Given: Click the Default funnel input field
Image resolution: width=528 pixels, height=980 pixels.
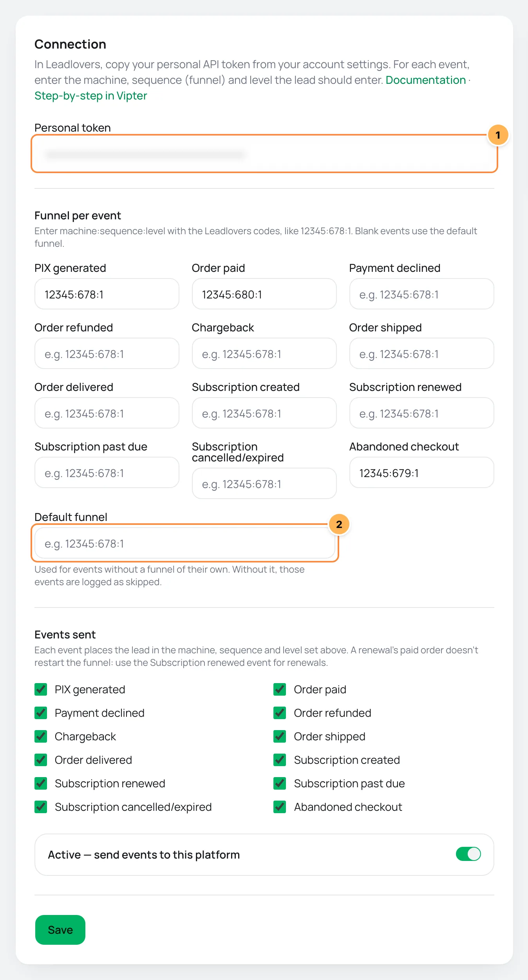Looking at the screenshot, I should pyautogui.click(x=185, y=543).
